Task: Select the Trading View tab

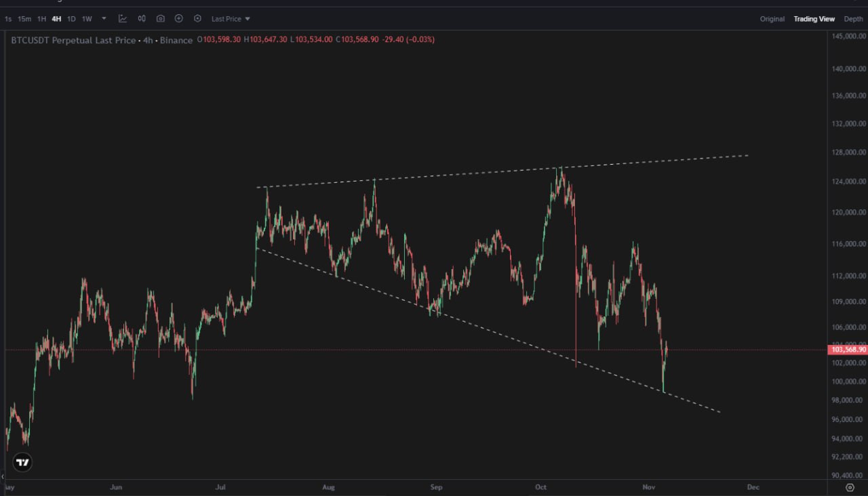Action: coord(814,19)
